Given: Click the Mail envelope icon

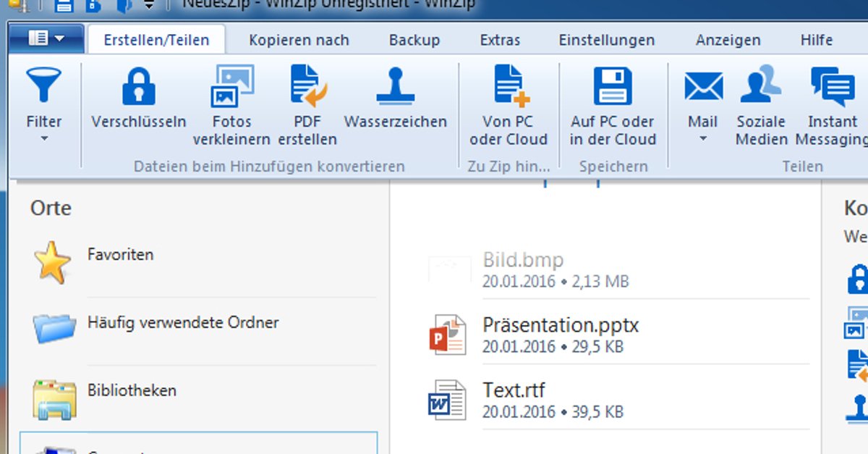Looking at the screenshot, I should [x=703, y=87].
